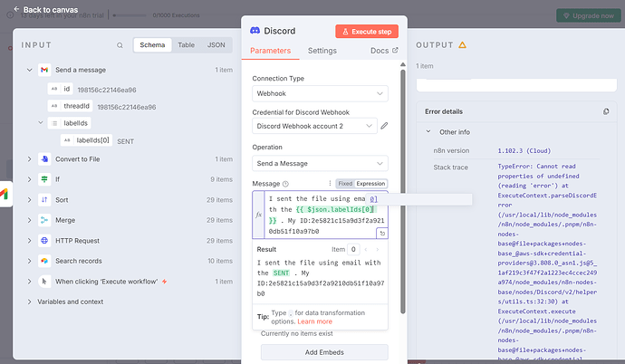625x364 pixels.
Task: Collapse Other info section
Action: tap(428, 131)
